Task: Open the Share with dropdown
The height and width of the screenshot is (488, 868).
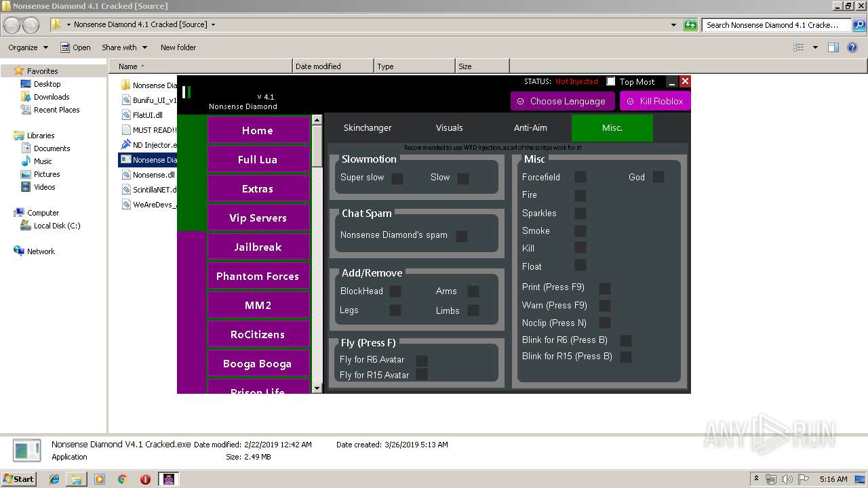Action: (125, 47)
